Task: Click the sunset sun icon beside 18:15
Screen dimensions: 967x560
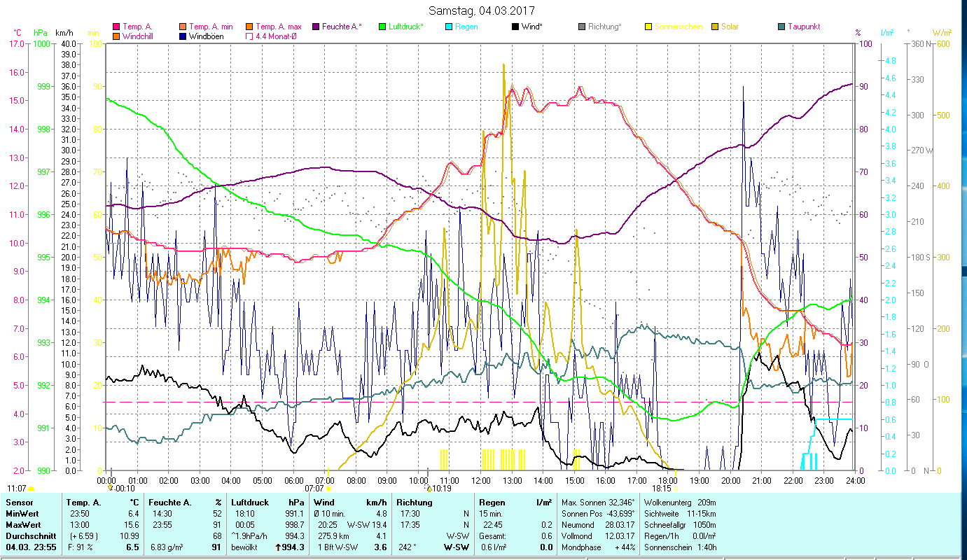Action: (x=676, y=489)
